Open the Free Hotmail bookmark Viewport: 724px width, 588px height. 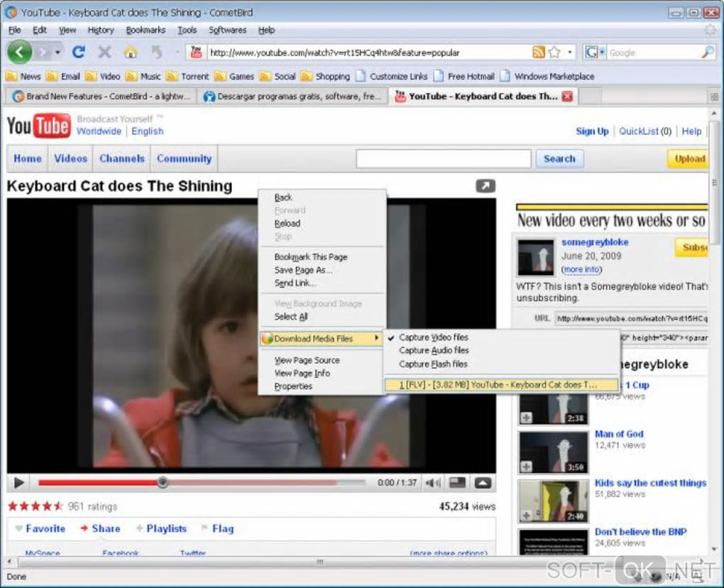464,76
